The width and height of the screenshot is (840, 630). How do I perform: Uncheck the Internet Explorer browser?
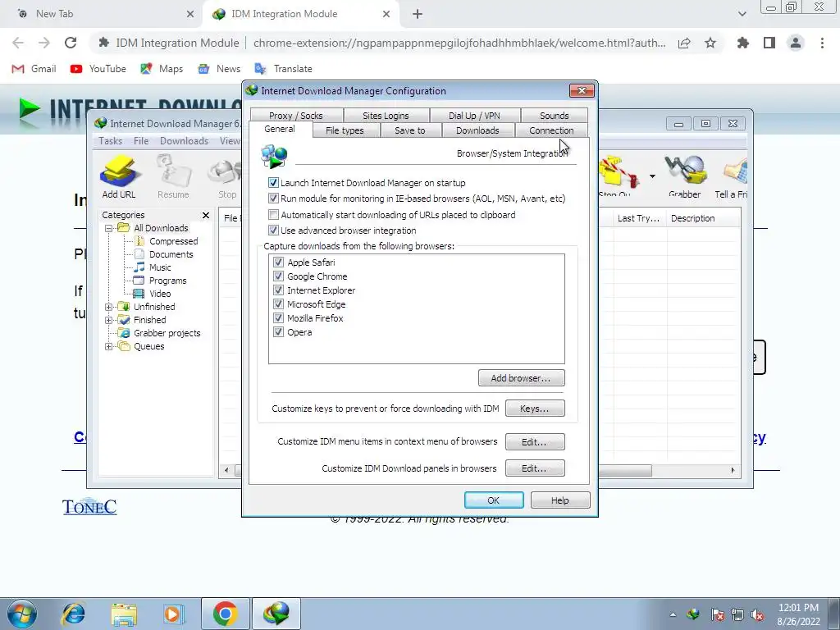[x=278, y=290]
